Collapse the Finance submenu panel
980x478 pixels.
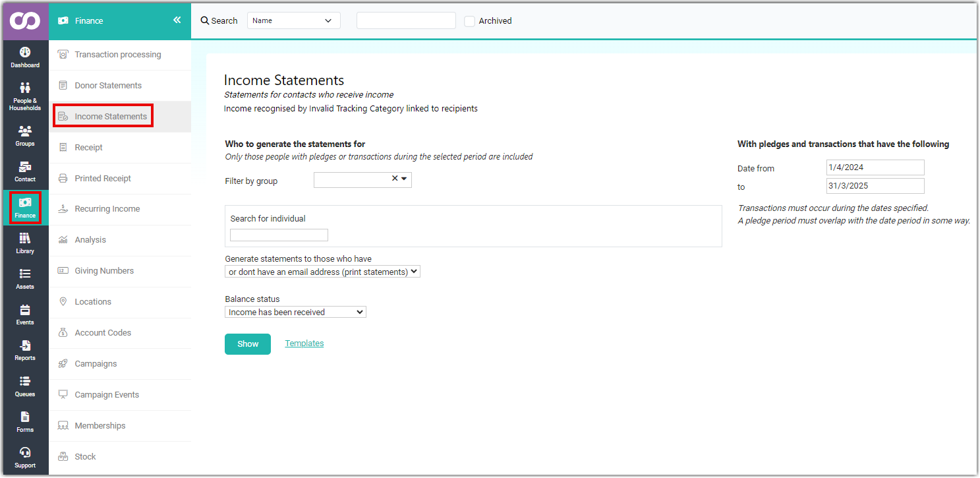pyautogui.click(x=177, y=20)
